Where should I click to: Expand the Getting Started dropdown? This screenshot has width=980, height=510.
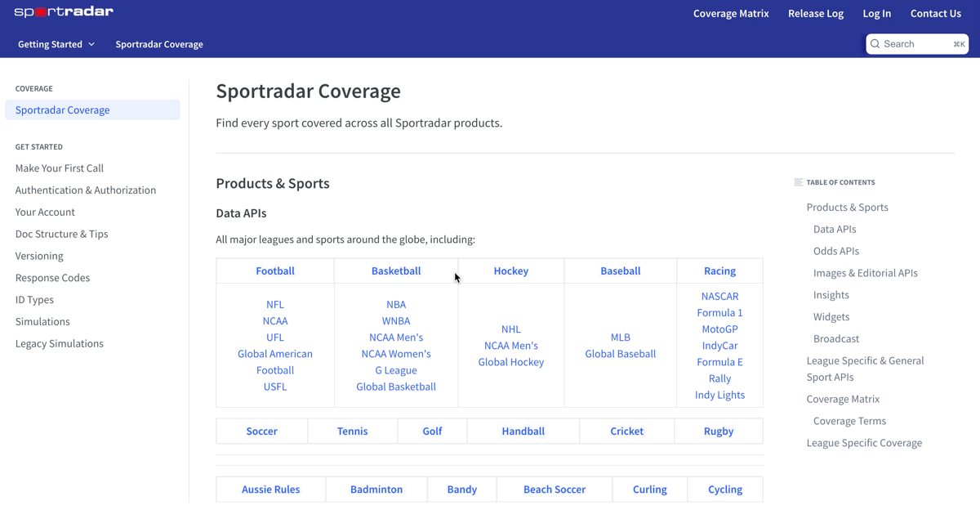[56, 44]
